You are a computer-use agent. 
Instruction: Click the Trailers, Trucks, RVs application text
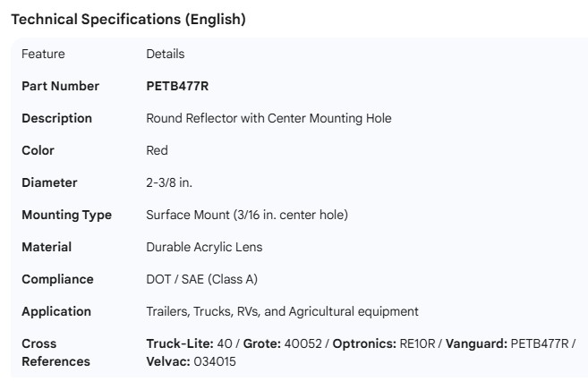[x=282, y=311]
